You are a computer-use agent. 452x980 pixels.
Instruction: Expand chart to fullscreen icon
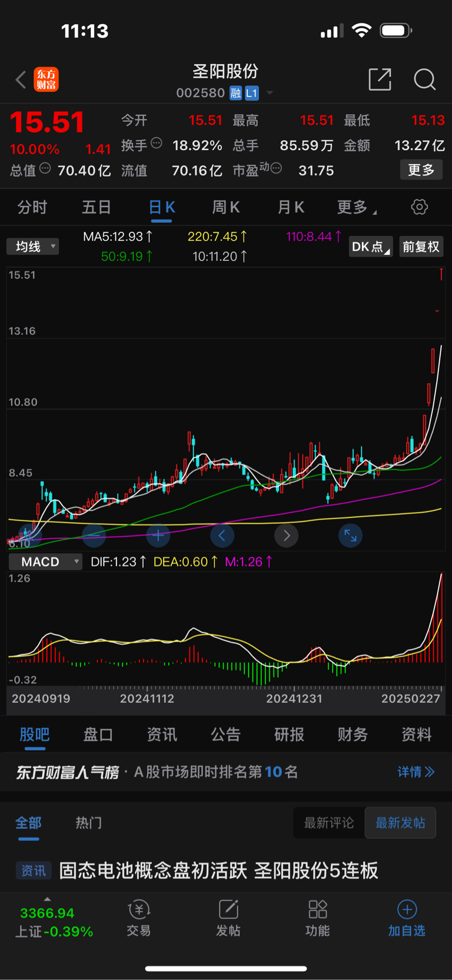pyautogui.click(x=350, y=536)
